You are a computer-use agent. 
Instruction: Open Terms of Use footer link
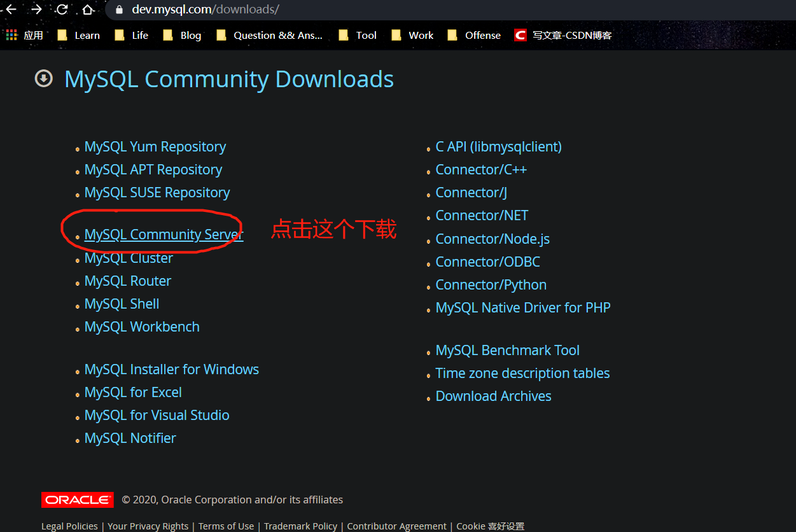point(226,526)
